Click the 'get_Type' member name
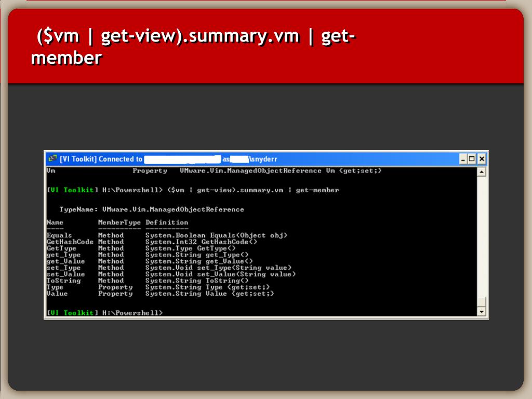532x399 pixels. [63, 255]
